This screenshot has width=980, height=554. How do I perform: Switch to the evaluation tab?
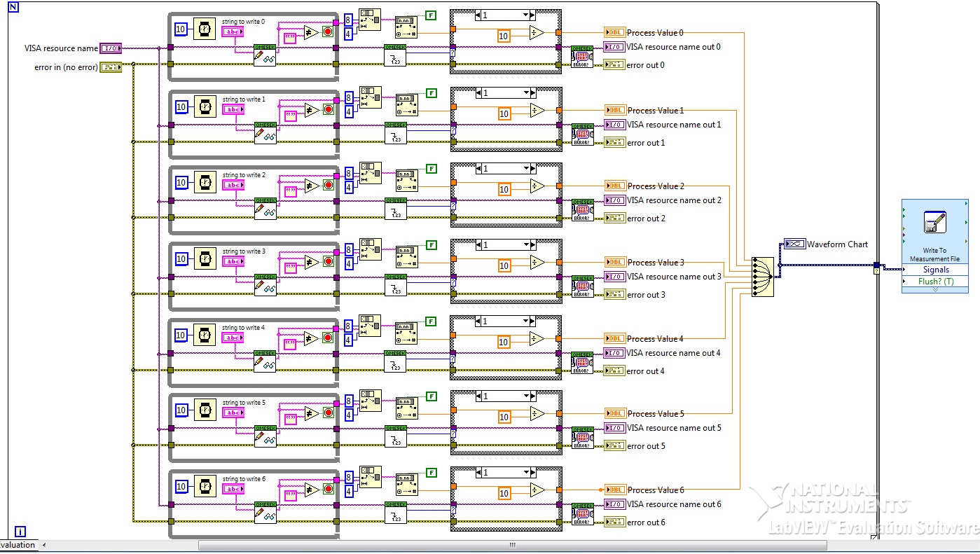pyautogui.click(x=18, y=545)
